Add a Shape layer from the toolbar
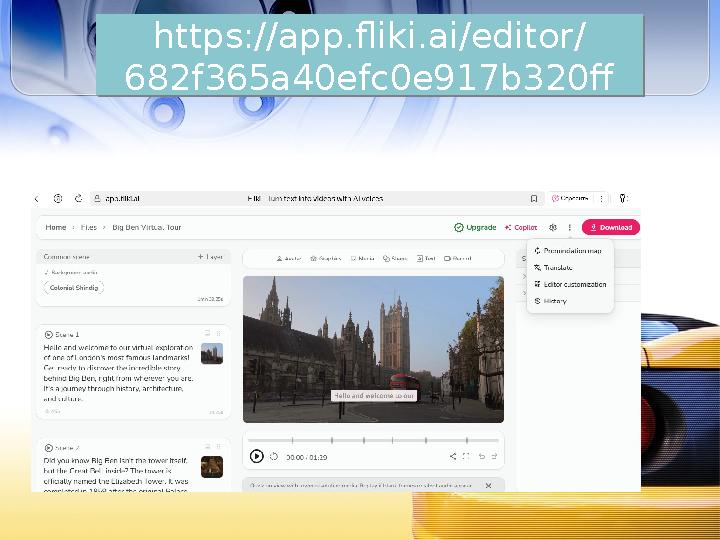Screen dimensions: 720x540 pos(395,259)
